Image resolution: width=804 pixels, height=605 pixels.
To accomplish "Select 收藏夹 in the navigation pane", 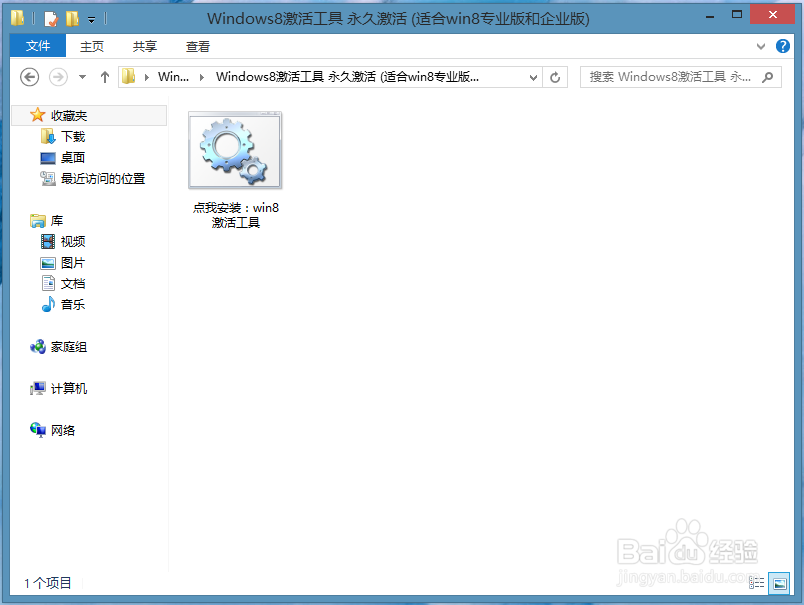I will (x=89, y=115).
